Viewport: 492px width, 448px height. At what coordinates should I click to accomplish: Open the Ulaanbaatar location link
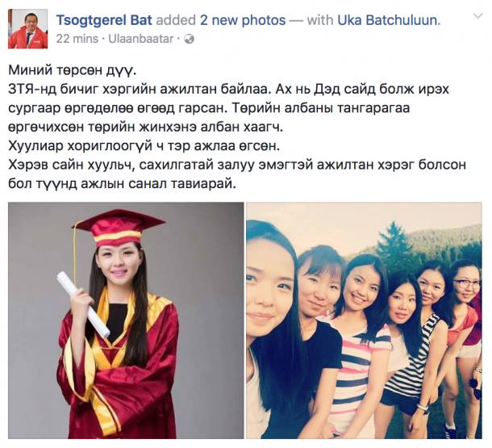[x=141, y=39]
